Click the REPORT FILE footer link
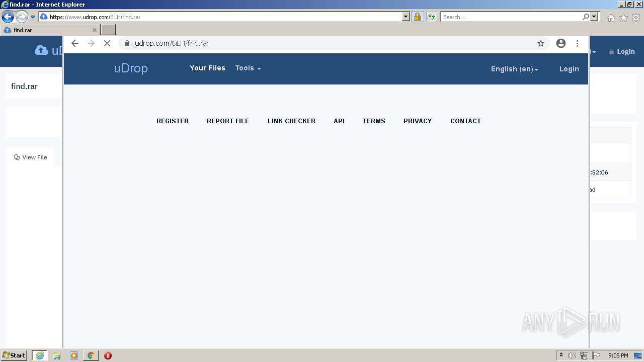 click(x=228, y=121)
